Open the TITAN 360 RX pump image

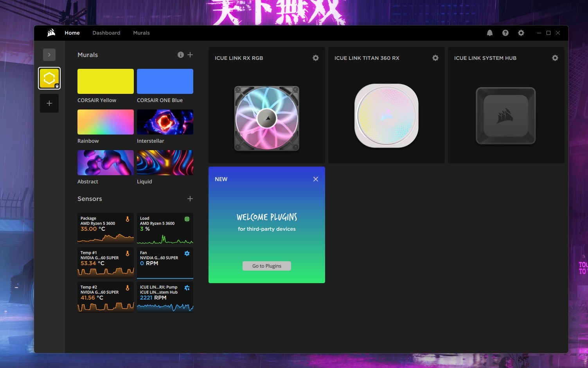coord(387,116)
